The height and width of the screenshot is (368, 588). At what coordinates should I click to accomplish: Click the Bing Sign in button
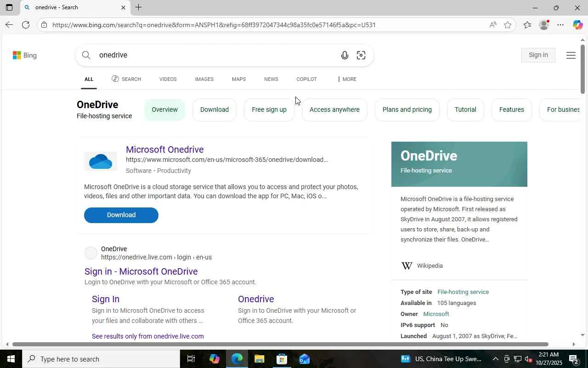tap(538, 55)
